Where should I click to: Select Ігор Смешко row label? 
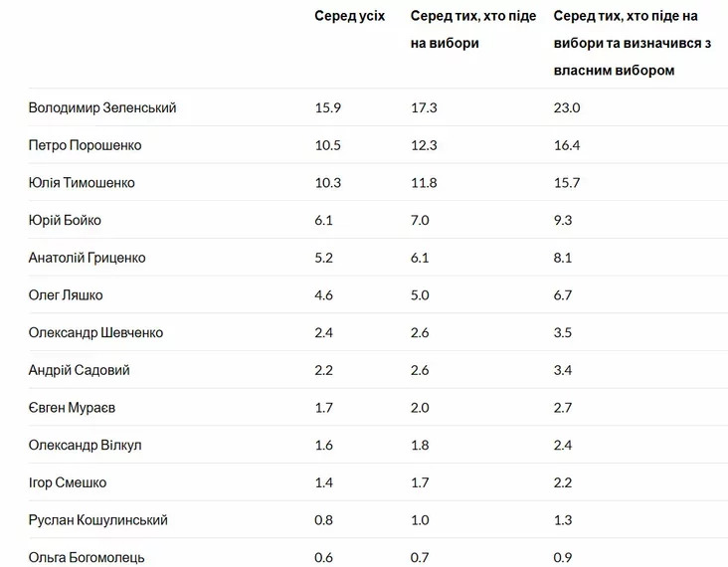(68, 482)
